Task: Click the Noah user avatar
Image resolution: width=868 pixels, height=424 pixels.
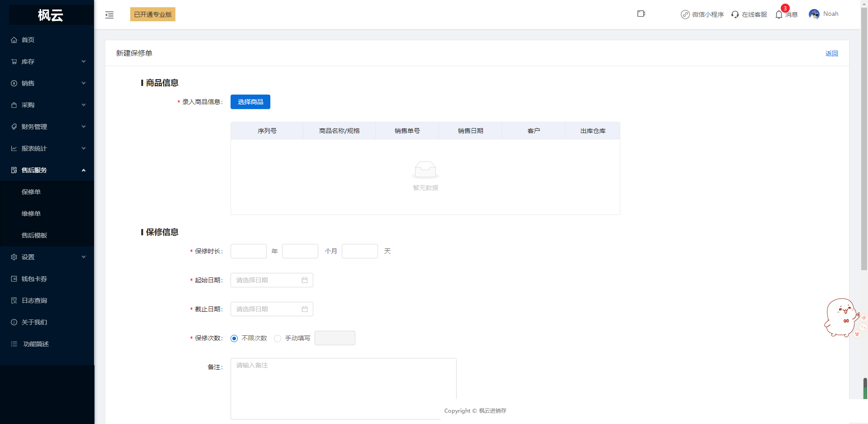Action: (814, 14)
